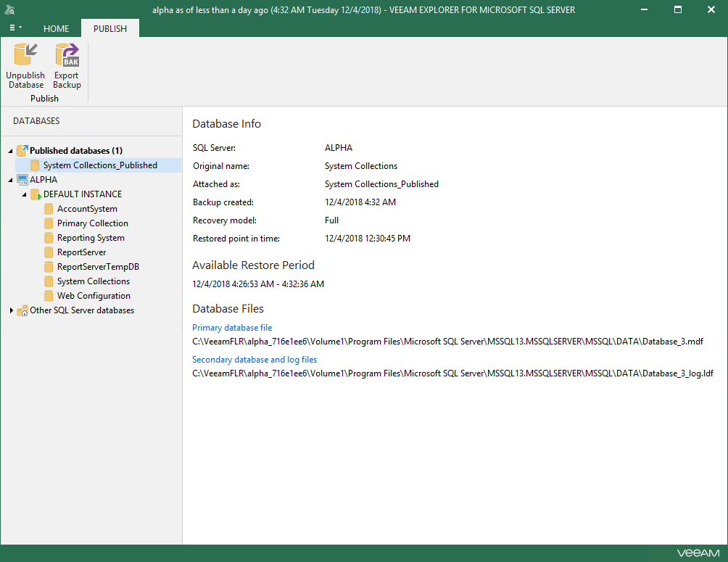This screenshot has height=562, width=728.
Task: Select Published databases (1) in tree
Action: click(x=76, y=151)
